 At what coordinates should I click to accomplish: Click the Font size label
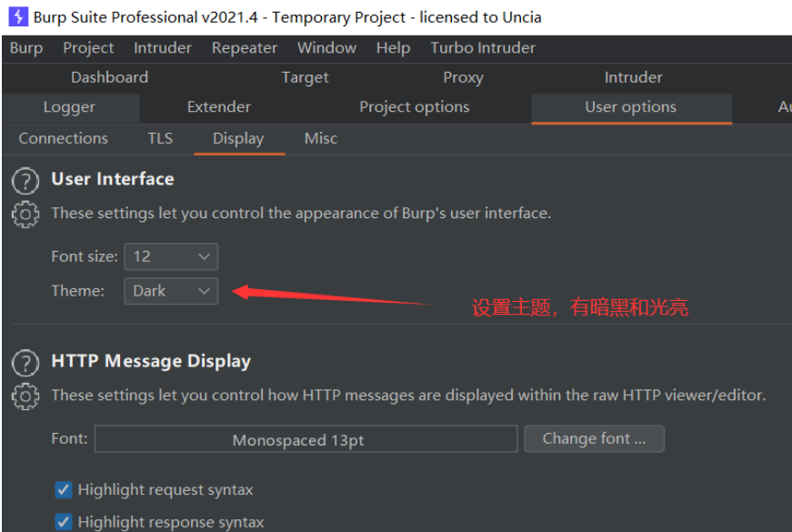(x=85, y=256)
